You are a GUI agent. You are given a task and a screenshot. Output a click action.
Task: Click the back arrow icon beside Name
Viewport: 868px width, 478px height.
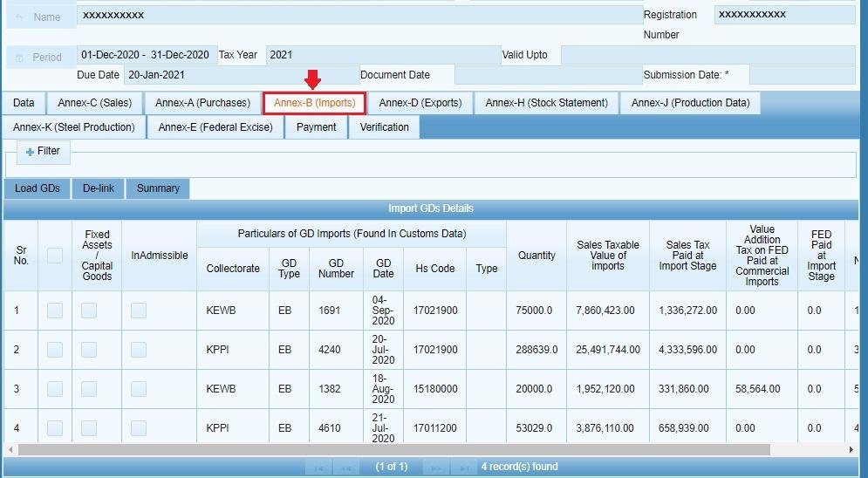click(x=19, y=17)
